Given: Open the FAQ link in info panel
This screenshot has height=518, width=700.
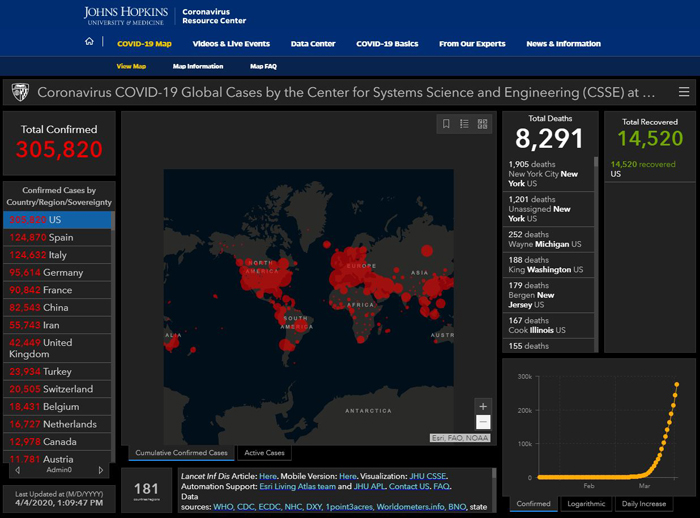Looking at the screenshot, I should point(442,486).
